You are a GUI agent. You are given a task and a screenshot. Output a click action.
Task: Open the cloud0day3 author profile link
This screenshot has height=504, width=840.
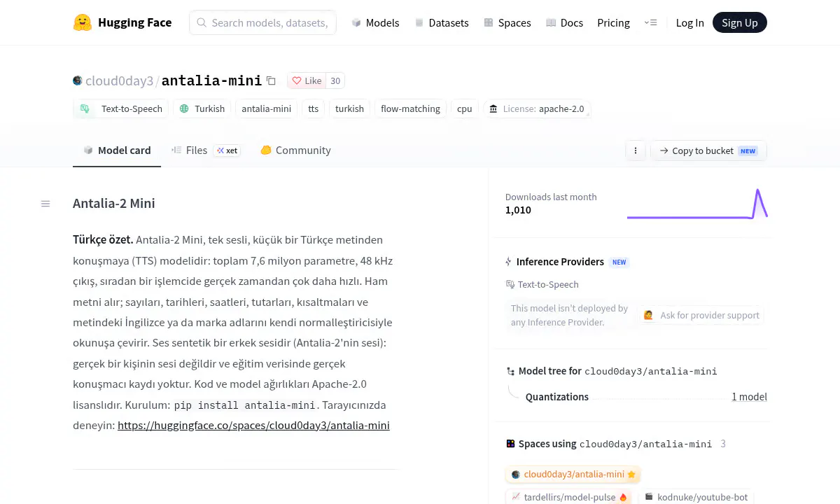click(119, 80)
